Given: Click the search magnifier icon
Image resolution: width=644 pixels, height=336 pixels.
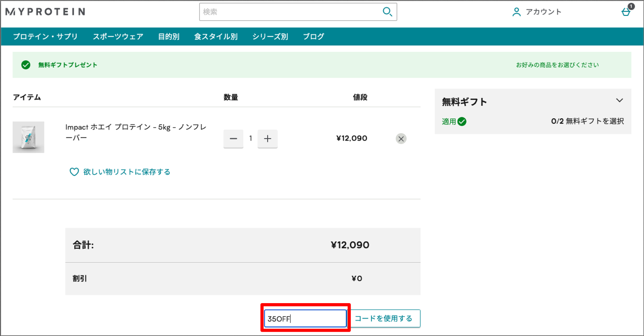Looking at the screenshot, I should (387, 12).
